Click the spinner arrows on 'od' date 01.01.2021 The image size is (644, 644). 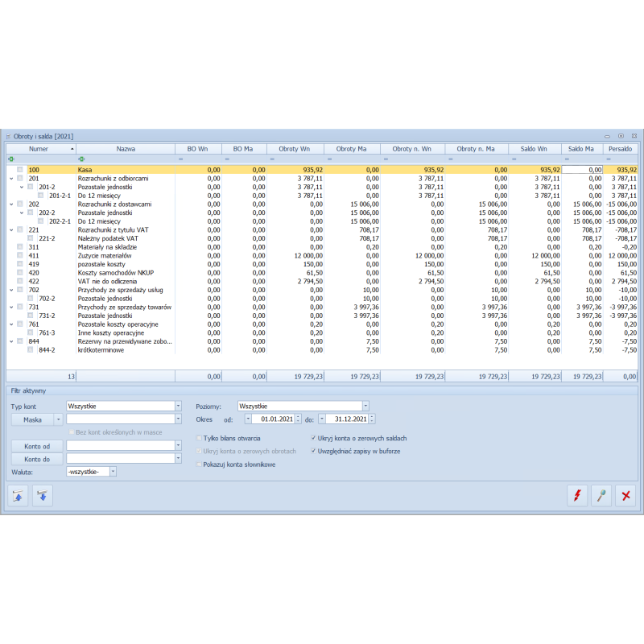[x=299, y=419]
